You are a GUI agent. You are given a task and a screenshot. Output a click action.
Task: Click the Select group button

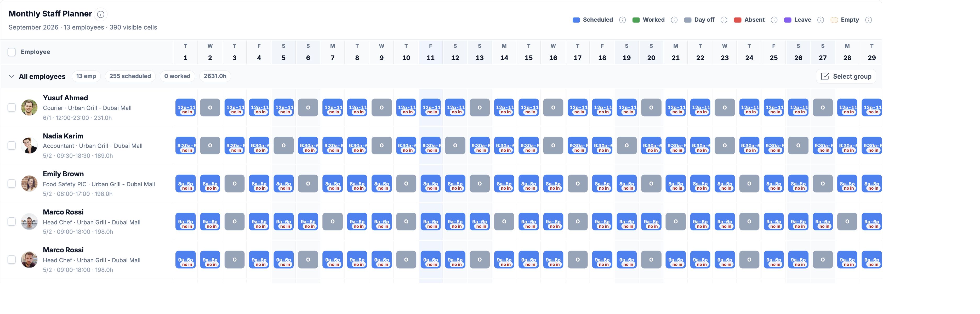click(x=846, y=76)
